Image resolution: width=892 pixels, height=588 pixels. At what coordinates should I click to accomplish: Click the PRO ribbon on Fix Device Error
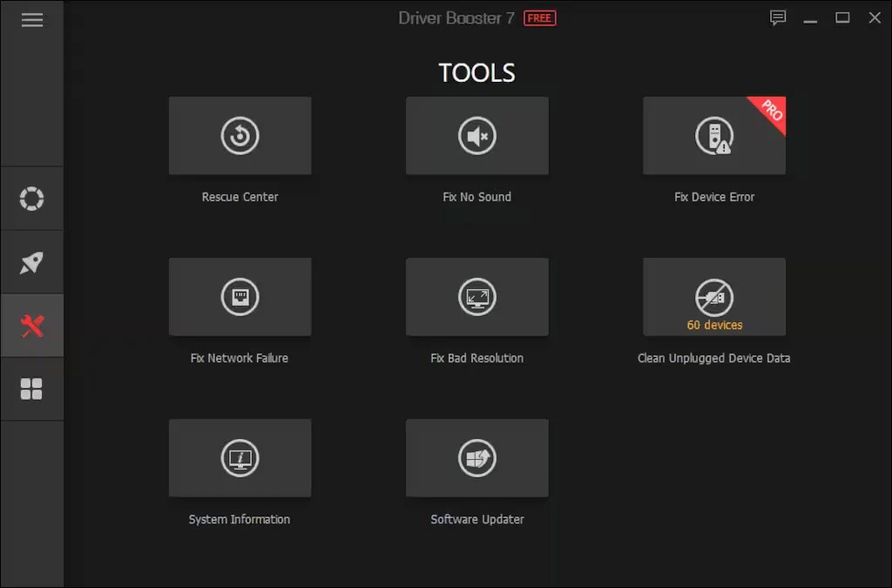coord(772,111)
